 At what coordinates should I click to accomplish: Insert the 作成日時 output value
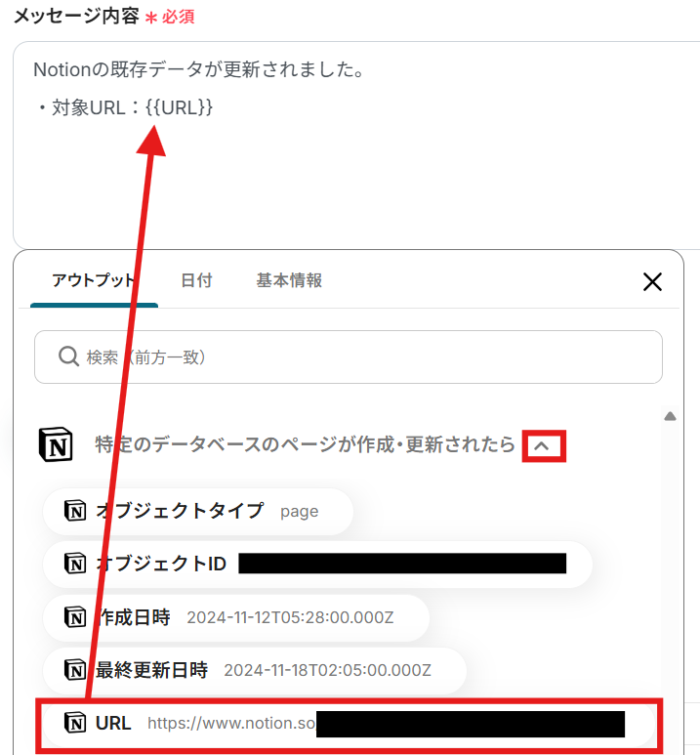pyautogui.click(x=236, y=617)
